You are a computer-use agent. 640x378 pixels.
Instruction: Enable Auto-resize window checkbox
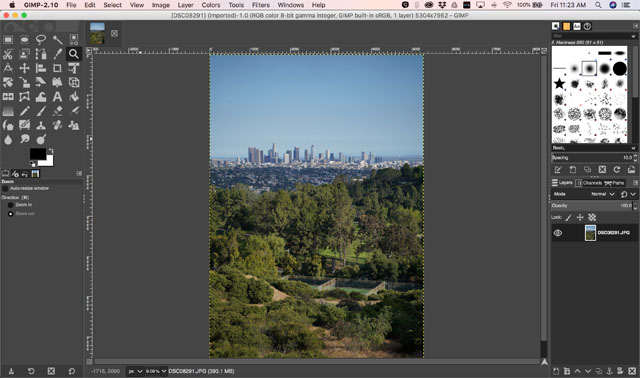[x=5, y=189]
